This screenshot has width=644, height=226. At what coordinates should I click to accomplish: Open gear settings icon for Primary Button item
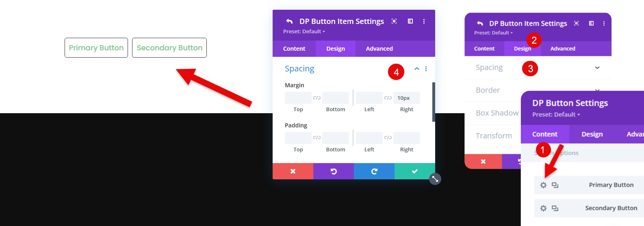tap(543, 185)
